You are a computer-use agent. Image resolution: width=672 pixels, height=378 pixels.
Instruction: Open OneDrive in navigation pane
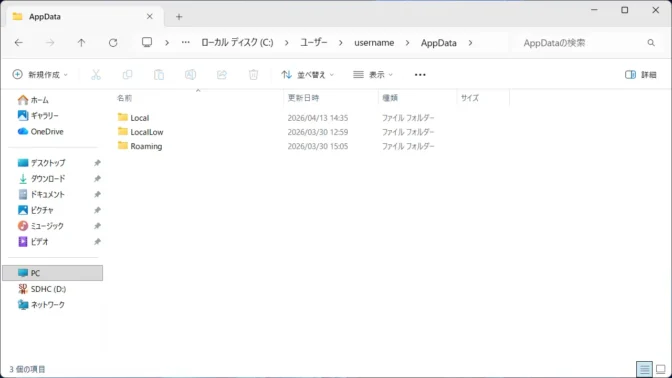coord(47,131)
